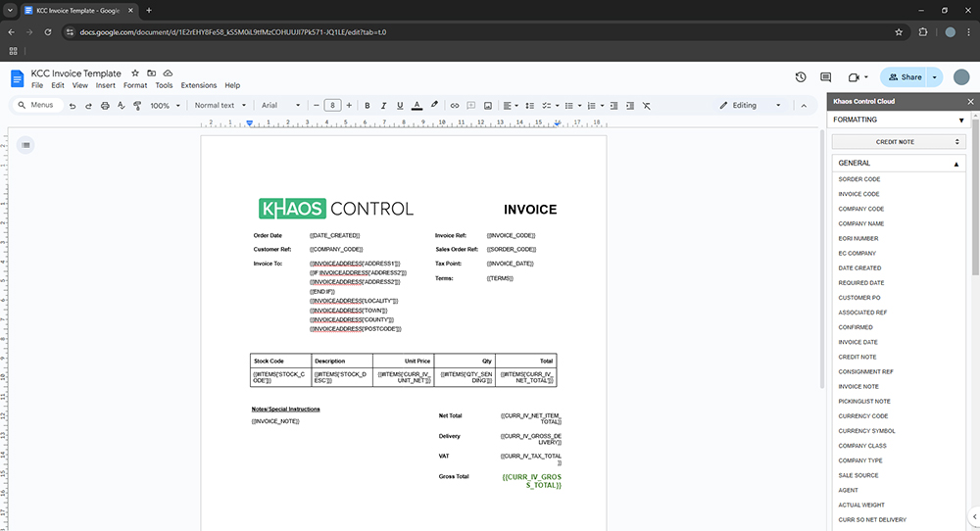Toggle italic formatting
This screenshot has height=531, width=980.
click(384, 106)
